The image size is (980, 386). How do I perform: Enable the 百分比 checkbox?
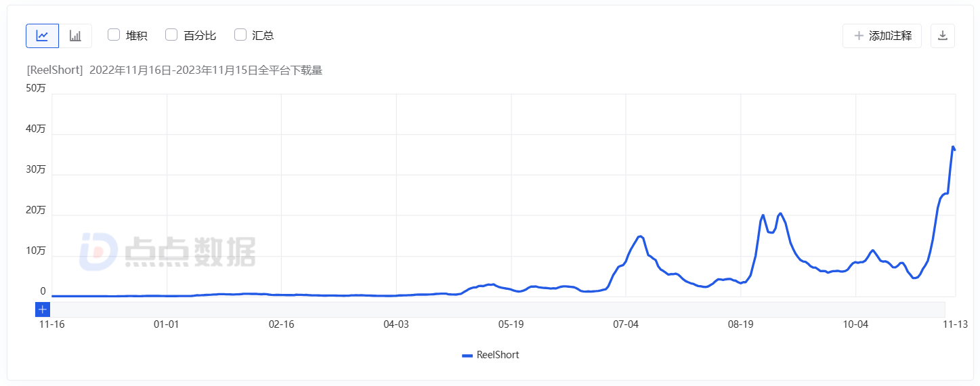click(171, 35)
